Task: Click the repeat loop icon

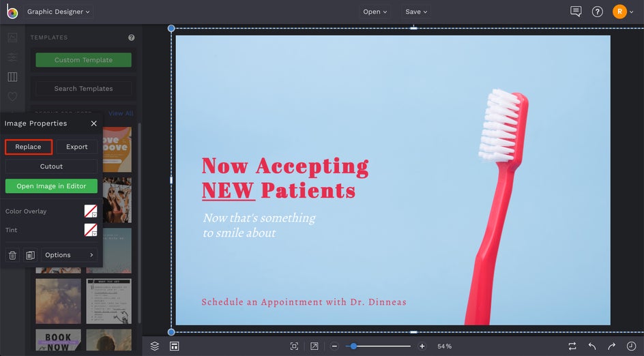Action: 572,346
